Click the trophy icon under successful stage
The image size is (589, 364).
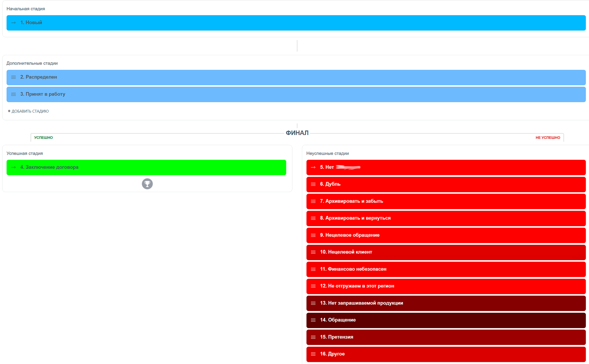click(147, 184)
